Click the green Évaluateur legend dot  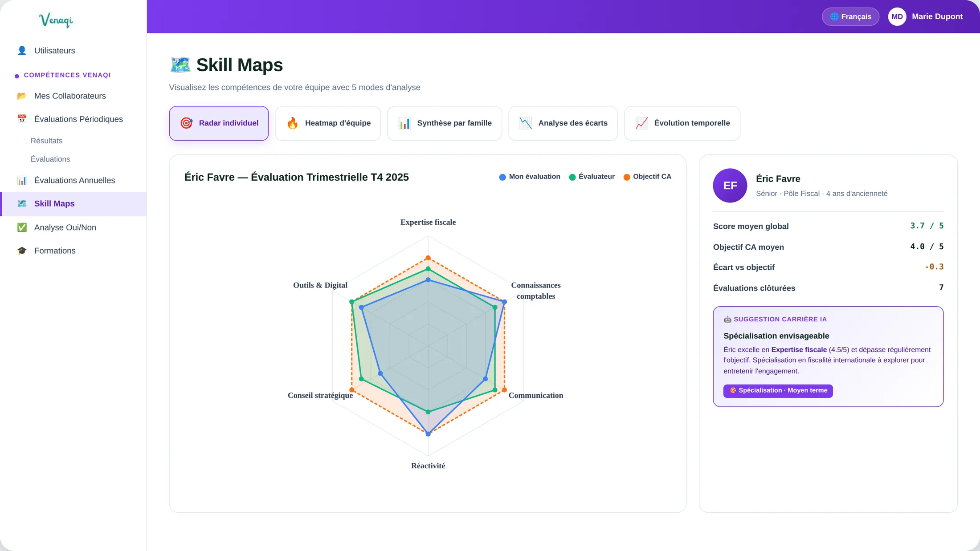(x=572, y=177)
